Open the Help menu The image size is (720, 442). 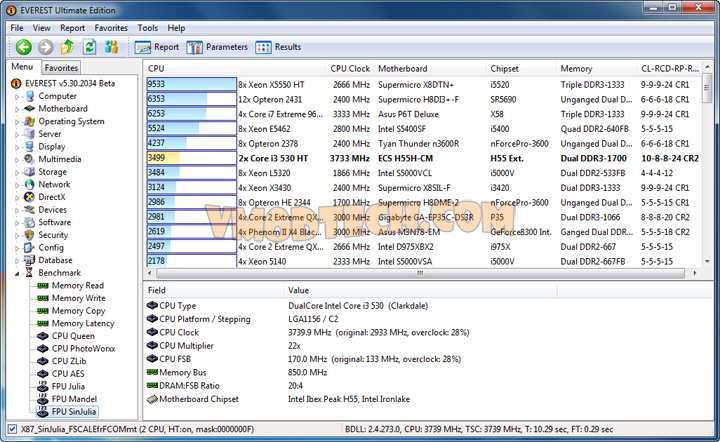[176, 28]
